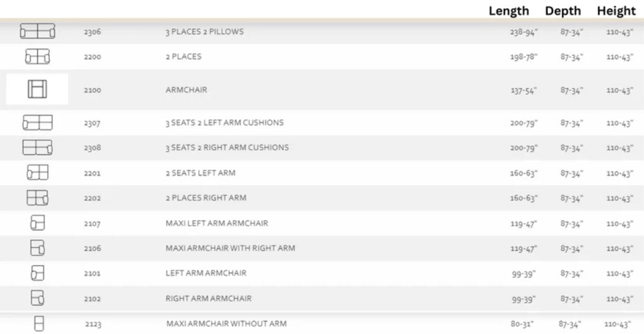This screenshot has width=644, height=334.
Task: Select model code 2307
Action: tap(92, 123)
